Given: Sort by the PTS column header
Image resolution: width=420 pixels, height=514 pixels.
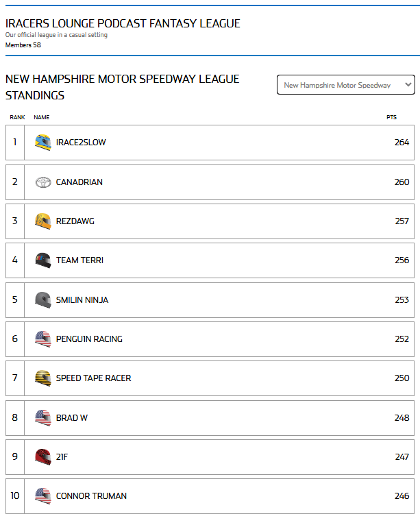Looking at the screenshot, I should 391,117.
